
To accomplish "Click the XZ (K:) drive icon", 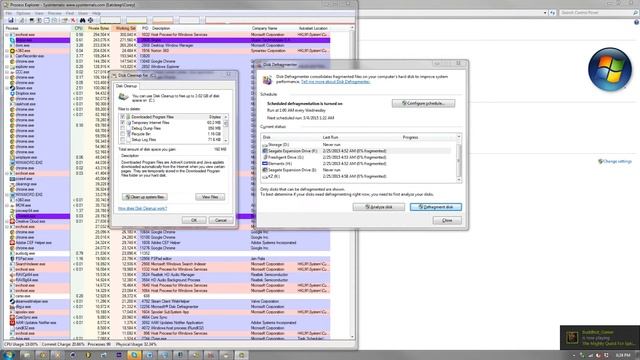I will (x=265, y=176).
